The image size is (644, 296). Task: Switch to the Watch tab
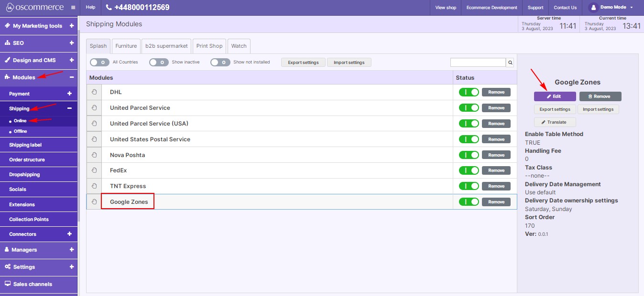239,46
